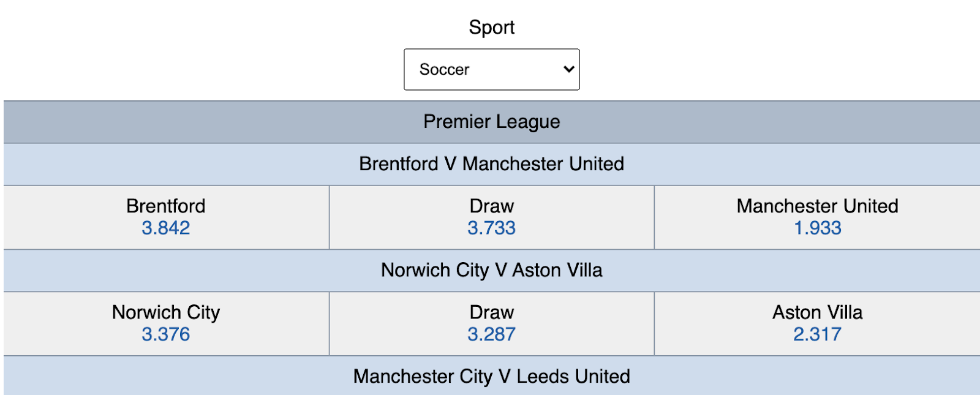
Task: Select Draw odds 3.287
Action: coord(492,334)
